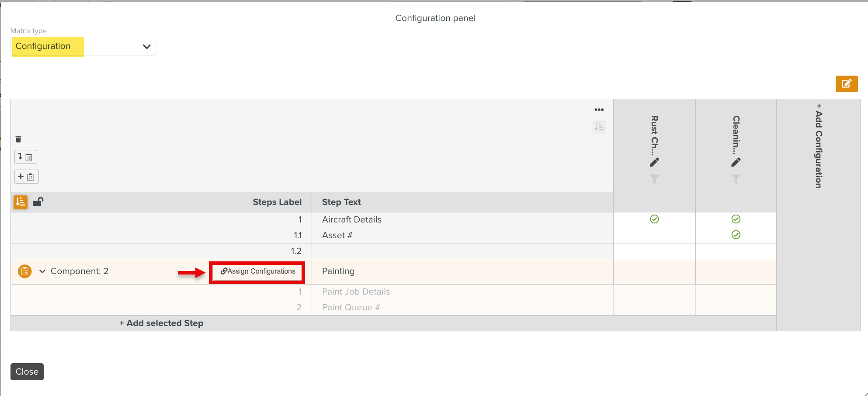The height and width of the screenshot is (396, 868).
Task: Click Add Configuration column
Action: (819, 146)
